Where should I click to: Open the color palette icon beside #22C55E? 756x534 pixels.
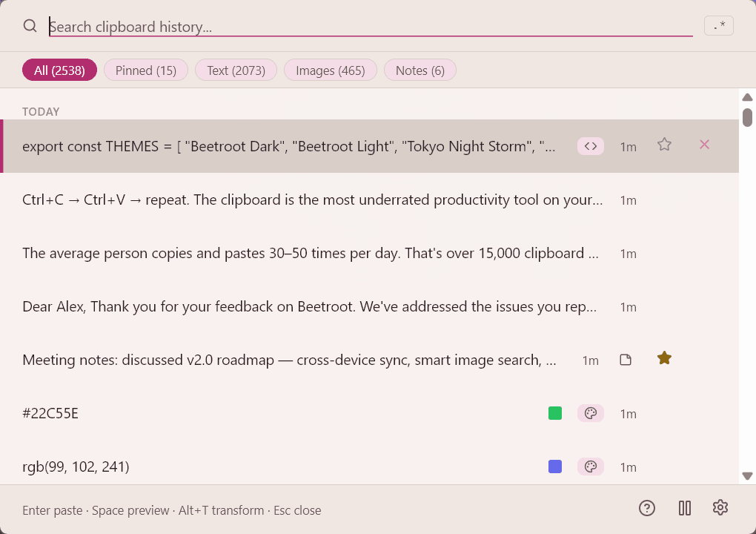(591, 413)
